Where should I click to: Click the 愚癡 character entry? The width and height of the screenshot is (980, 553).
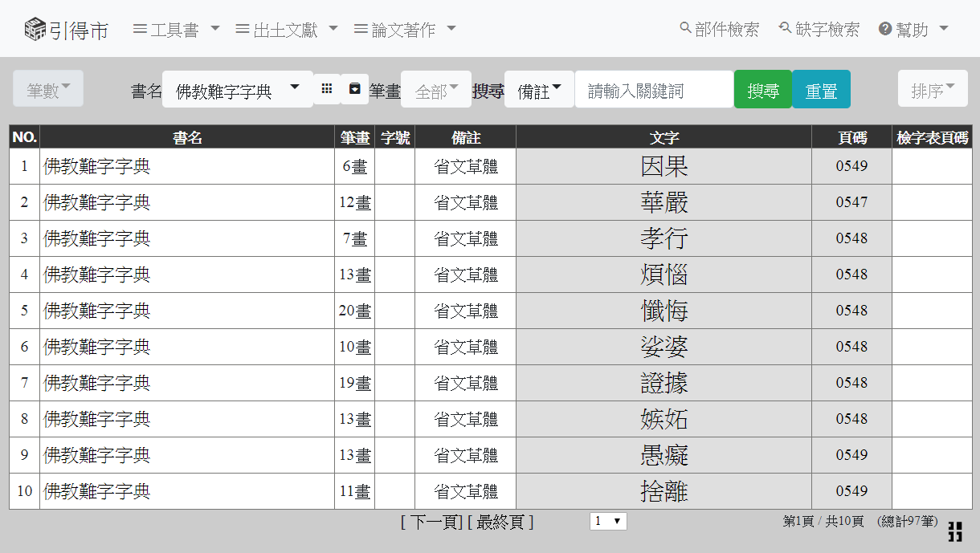[664, 455]
